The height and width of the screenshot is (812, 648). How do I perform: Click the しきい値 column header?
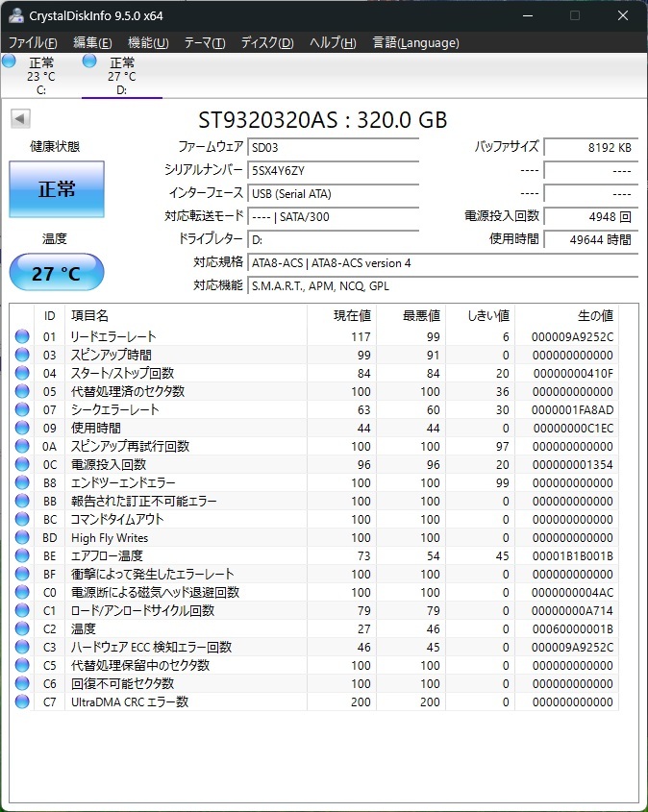click(480, 315)
